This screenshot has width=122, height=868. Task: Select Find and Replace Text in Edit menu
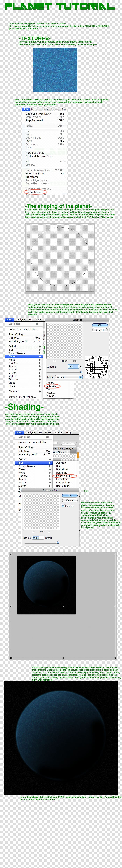click(x=40, y=156)
